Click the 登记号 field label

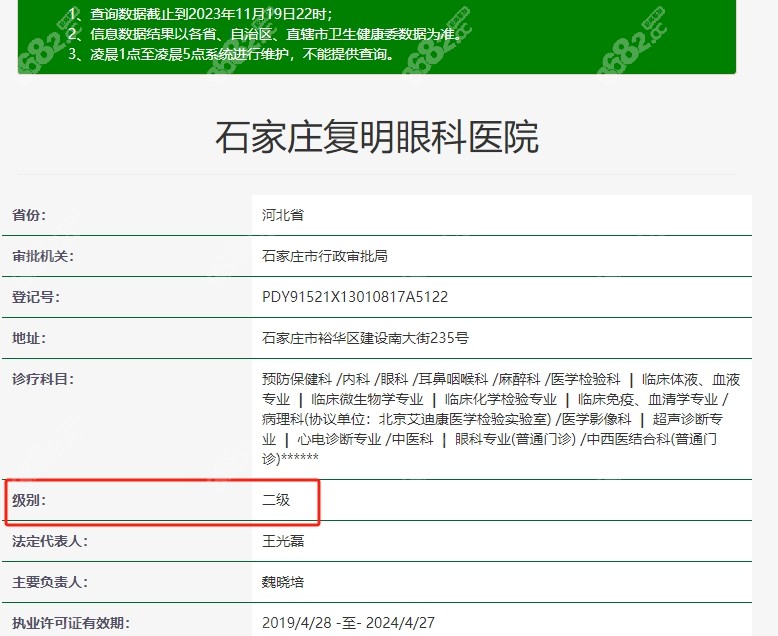[36, 297]
